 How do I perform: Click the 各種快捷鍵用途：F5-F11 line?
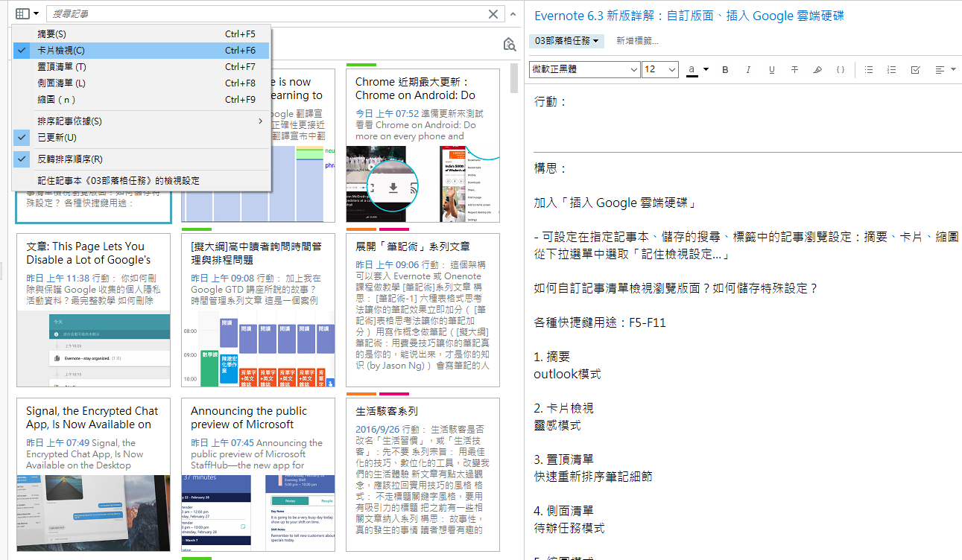[600, 322]
